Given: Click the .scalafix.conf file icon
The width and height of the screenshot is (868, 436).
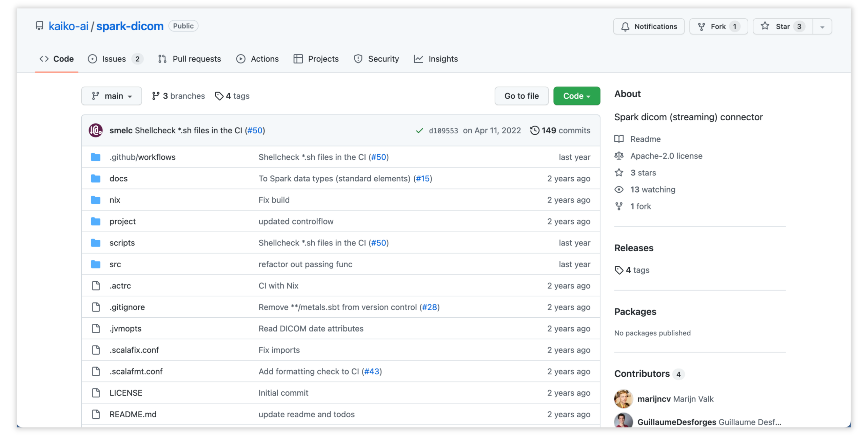Looking at the screenshot, I should click(96, 350).
